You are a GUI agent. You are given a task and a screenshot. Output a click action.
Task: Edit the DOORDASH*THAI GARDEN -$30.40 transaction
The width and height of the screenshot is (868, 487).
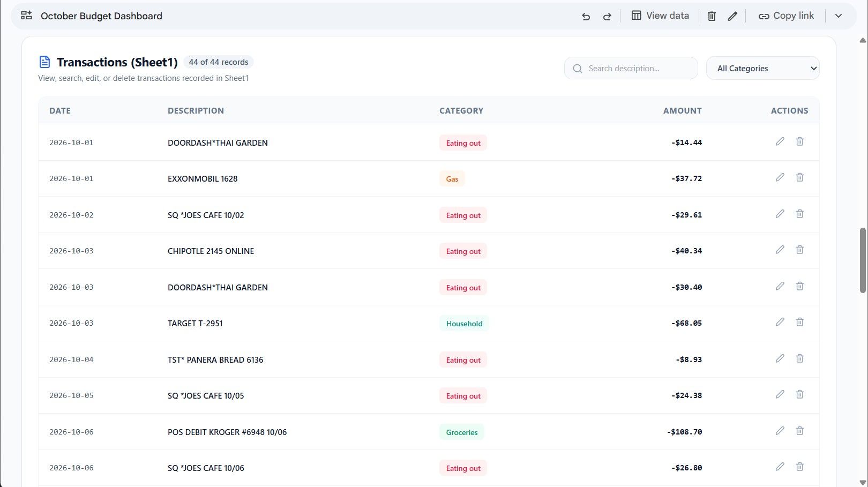780,286
